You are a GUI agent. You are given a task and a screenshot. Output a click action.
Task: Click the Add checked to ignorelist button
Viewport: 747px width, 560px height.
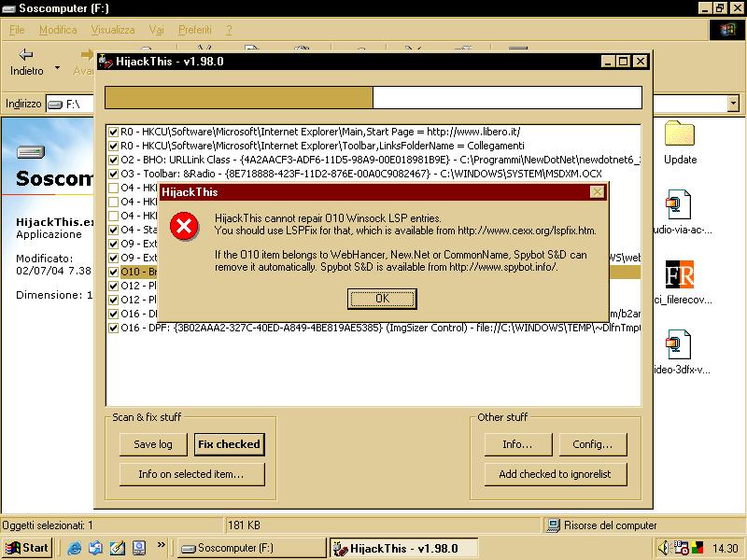555,474
